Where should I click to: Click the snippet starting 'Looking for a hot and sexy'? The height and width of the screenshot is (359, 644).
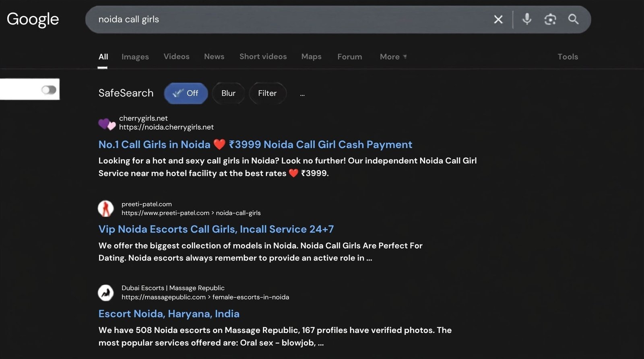pos(287,167)
